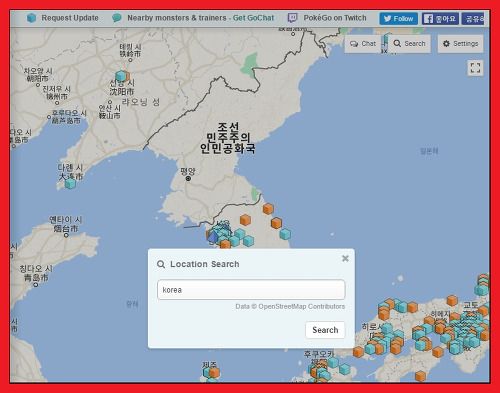Click the Facebook share button
The image size is (500, 393).
(x=473, y=19)
